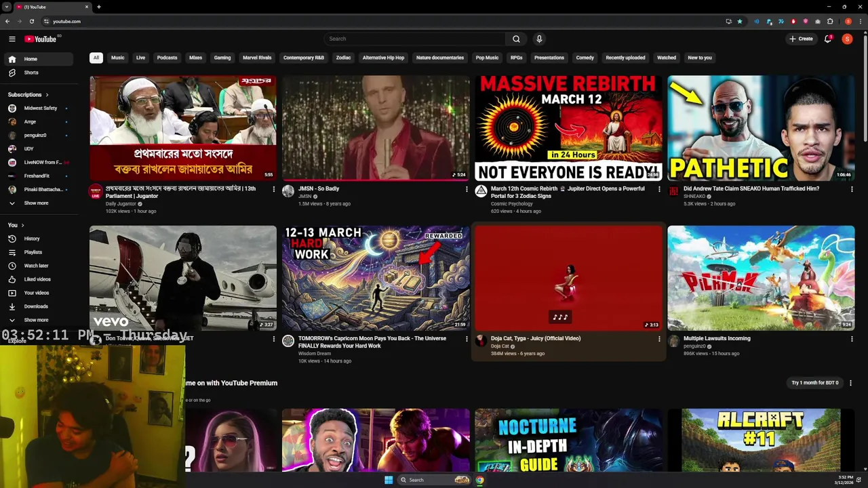This screenshot has height=488, width=868.
Task: Click Try 1 month for BDT 0
Action: pos(815,383)
